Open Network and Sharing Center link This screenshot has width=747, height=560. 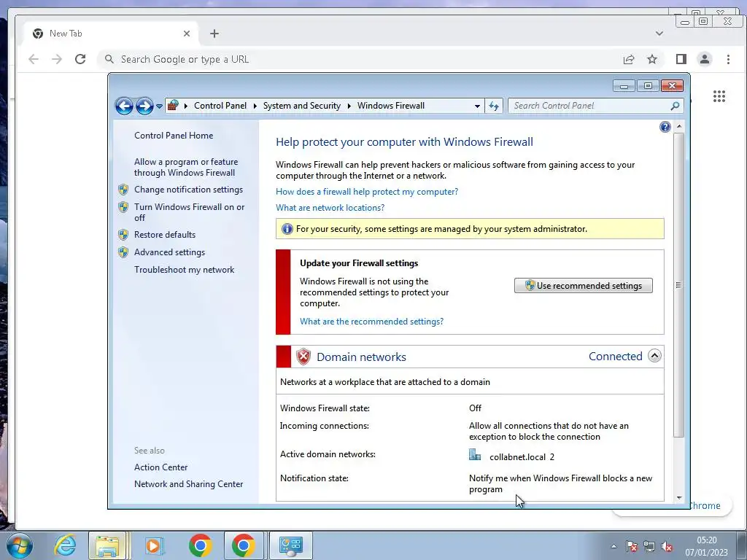point(189,484)
